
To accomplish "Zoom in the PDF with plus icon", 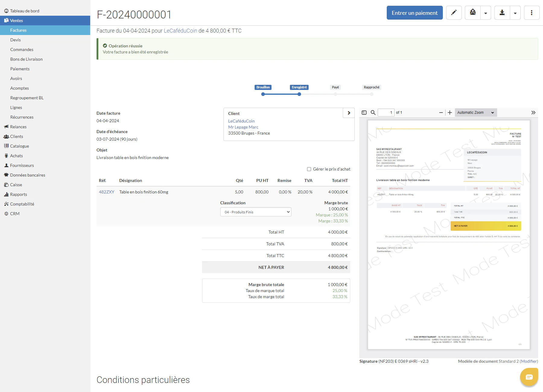I will [450, 113].
